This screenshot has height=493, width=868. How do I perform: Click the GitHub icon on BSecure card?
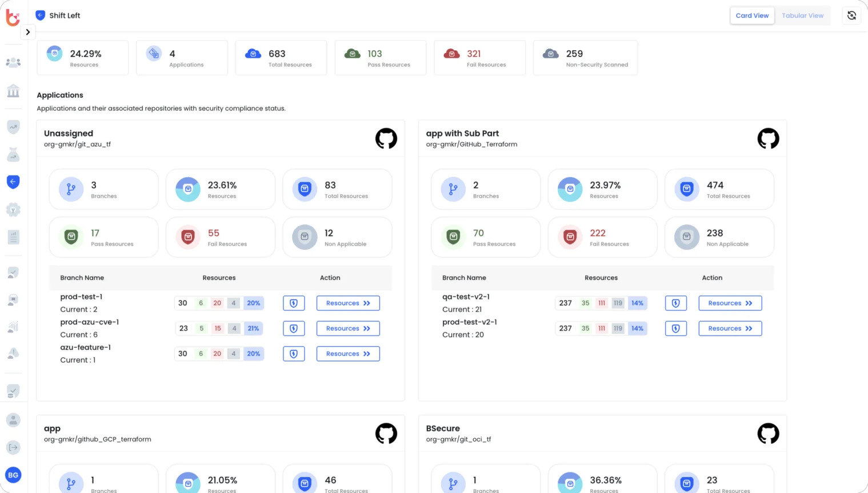tap(768, 433)
